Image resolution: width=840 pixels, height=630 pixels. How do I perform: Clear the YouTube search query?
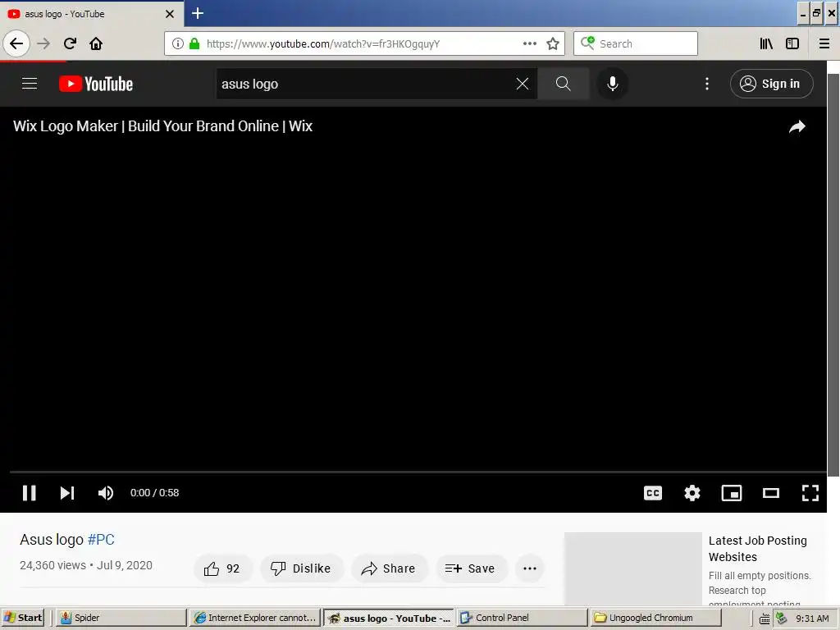[x=523, y=84]
